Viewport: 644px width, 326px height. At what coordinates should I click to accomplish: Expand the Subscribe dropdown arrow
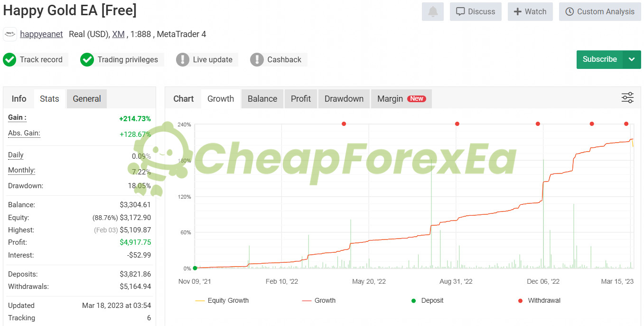coord(632,59)
